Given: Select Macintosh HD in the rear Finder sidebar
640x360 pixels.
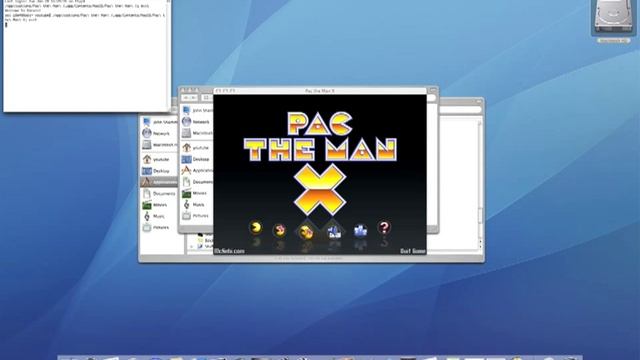Looking at the screenshot, I should pos(160,144).
